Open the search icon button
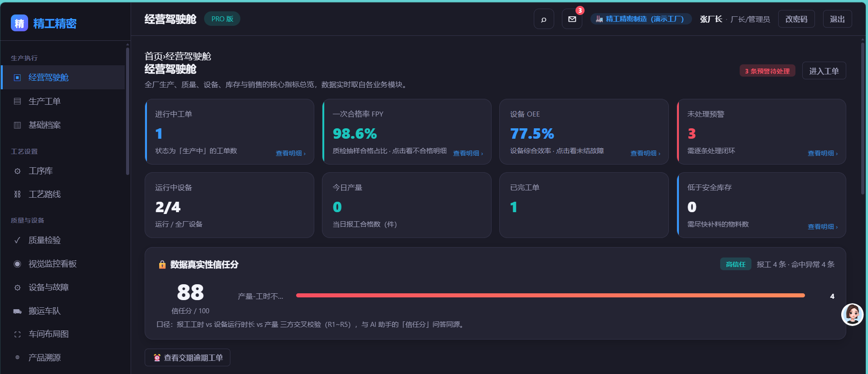This screenshot has width=868, height=374. click(x=544, y=19)
